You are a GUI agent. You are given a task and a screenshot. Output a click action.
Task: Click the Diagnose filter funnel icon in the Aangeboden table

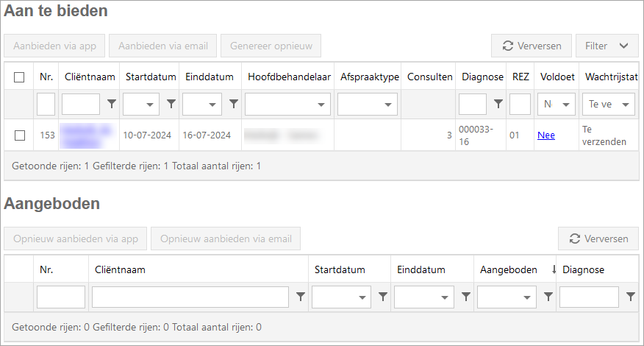click(x=630, y=297)
